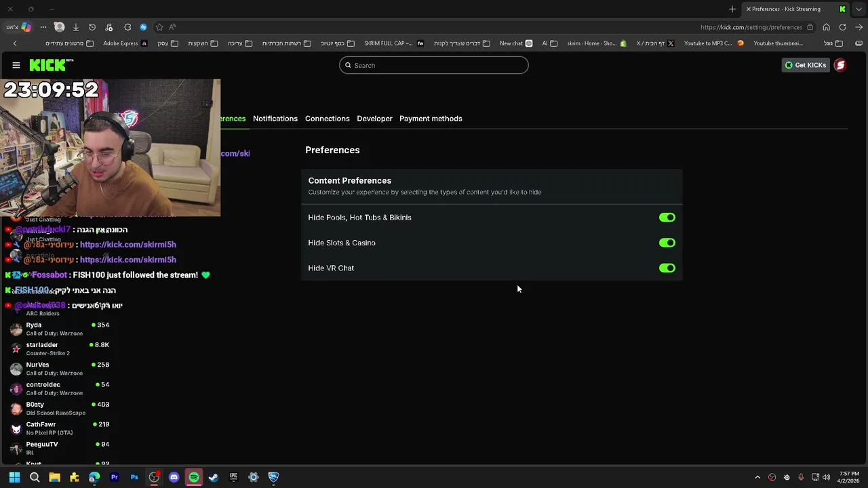Open the Kick hamburger sidebar menu
This screenshot has width=868, height=488.
[x=16, y=65]
